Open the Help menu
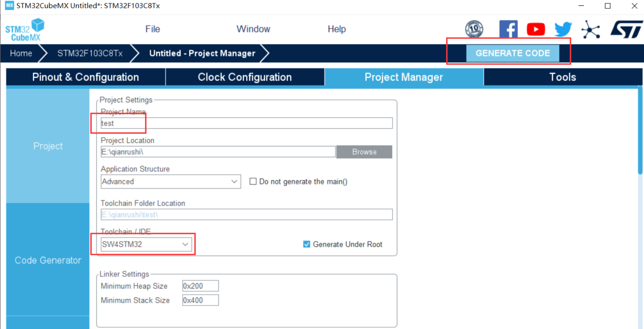The image size is (644, 329). point(336,29)
